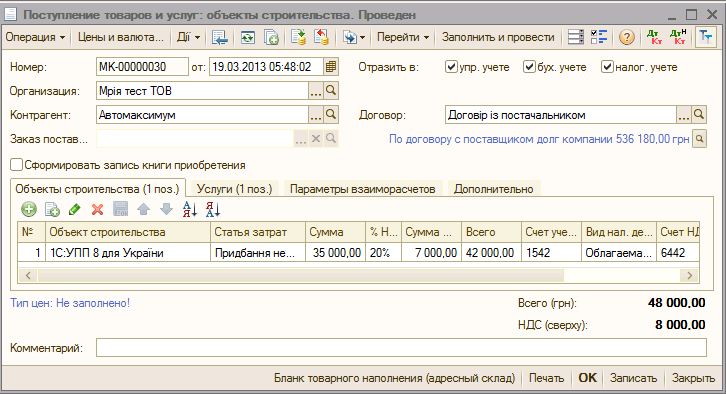Click magnifier icon next to Заказ постав
The height and width of the screenshot is (394, 726).
(331, 139)
